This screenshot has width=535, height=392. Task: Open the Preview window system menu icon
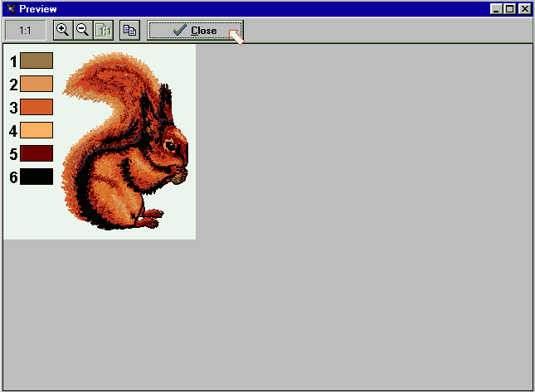click(11, 8)
